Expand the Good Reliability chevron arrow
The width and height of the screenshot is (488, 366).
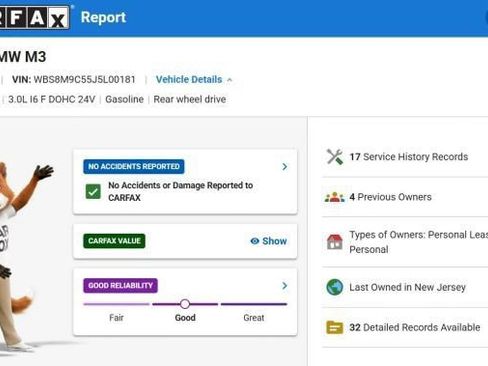[x=285, y=286]
